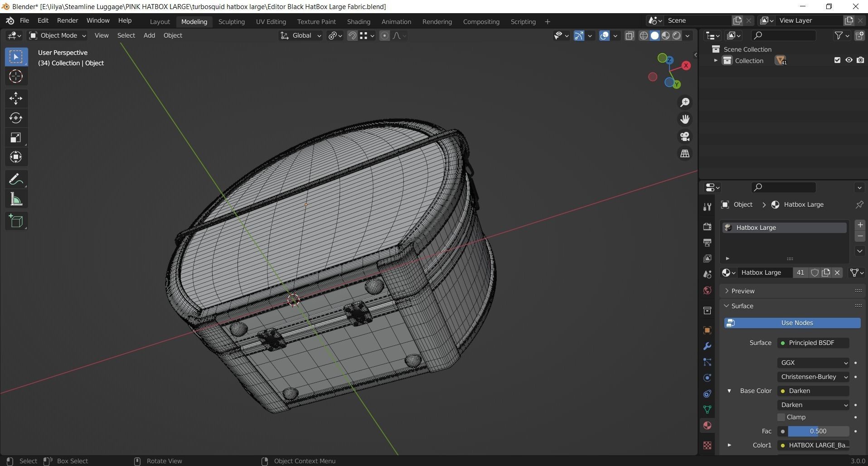This screenshot has height=466, width=868.
Task: Expand the Preview panel
Action: coord(743,291)
